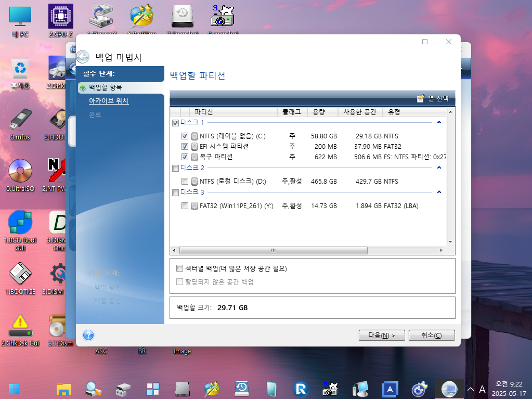The width and height of the screenshot is (532, 399).
Task: Click the down arrow of vertical scrollbar
Action: coord(450,241)
